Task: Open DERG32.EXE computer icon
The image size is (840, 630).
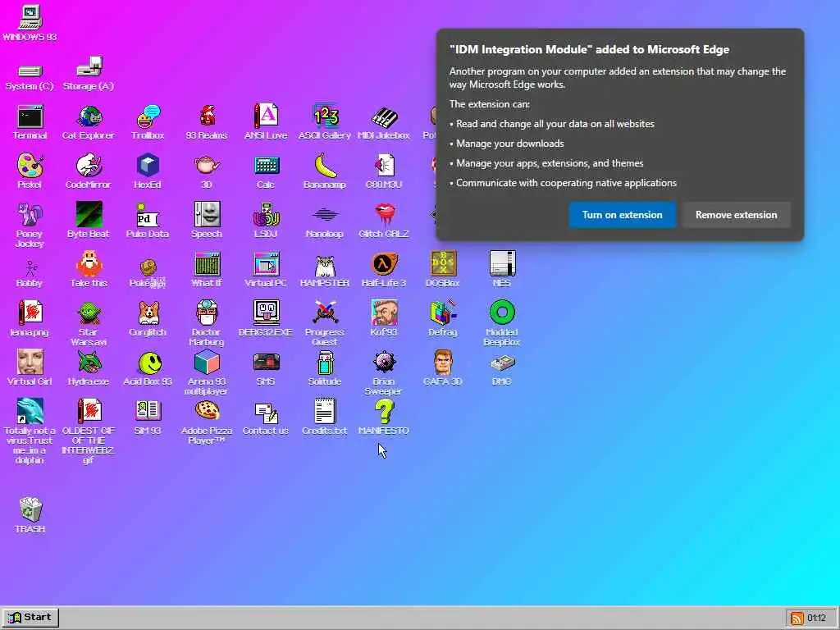Action: click(266, 313)
